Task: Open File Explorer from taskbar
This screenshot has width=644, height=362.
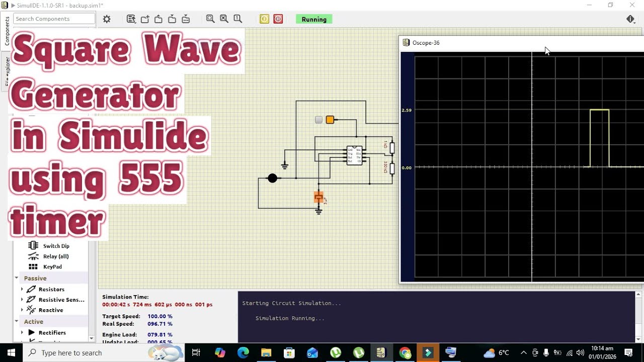Action: click(266, 352)
